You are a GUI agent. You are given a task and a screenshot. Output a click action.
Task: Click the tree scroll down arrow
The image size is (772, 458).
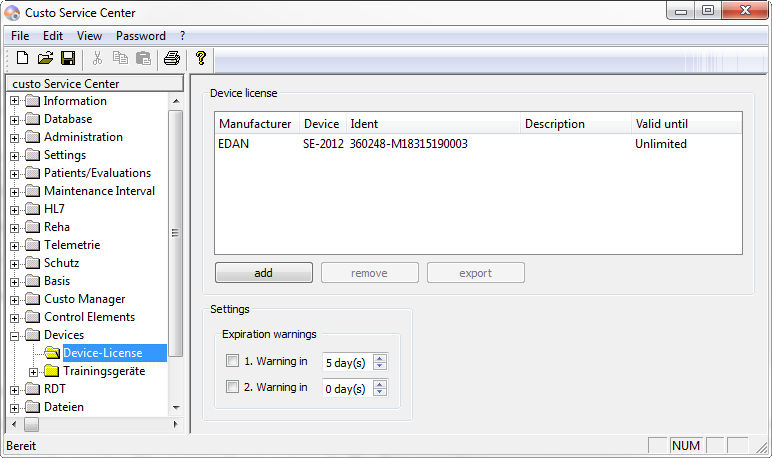(176, 408)
